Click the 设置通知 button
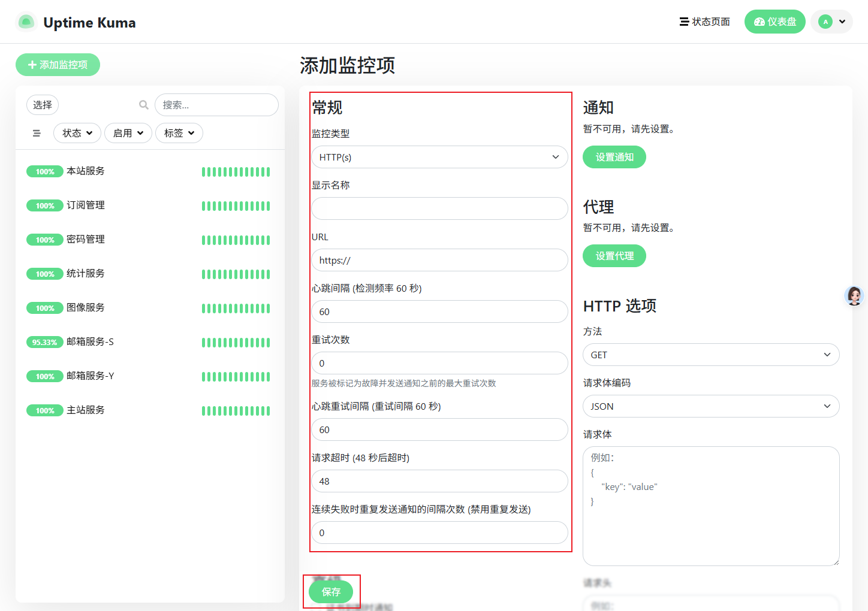This screenshot has width=868, height=611. click(x=614, y=157)
